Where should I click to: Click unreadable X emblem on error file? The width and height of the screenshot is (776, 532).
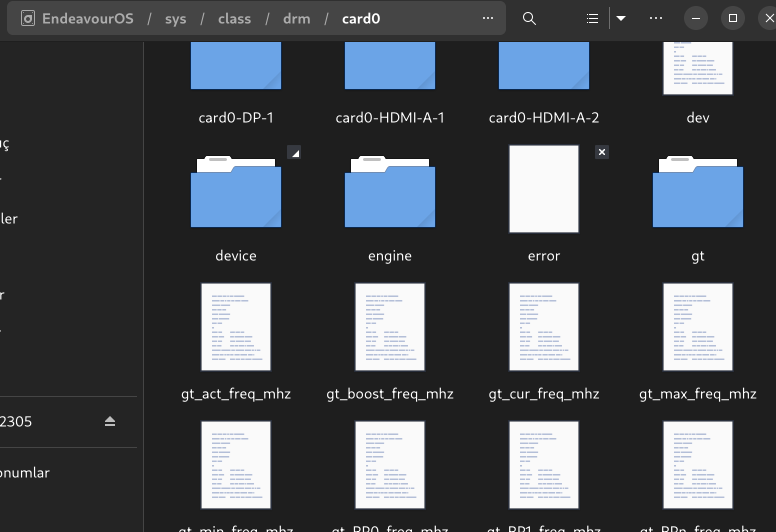pyautogui.click(x=602, y=152)
